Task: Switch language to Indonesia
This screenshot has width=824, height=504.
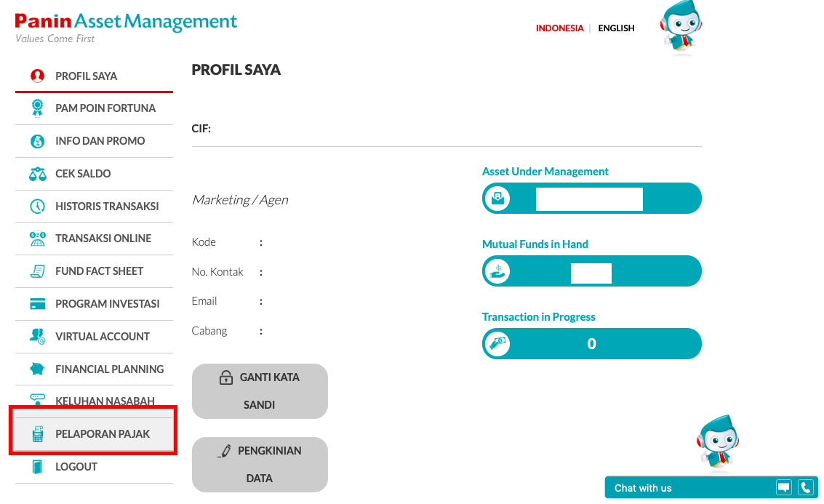Action: 559,28
